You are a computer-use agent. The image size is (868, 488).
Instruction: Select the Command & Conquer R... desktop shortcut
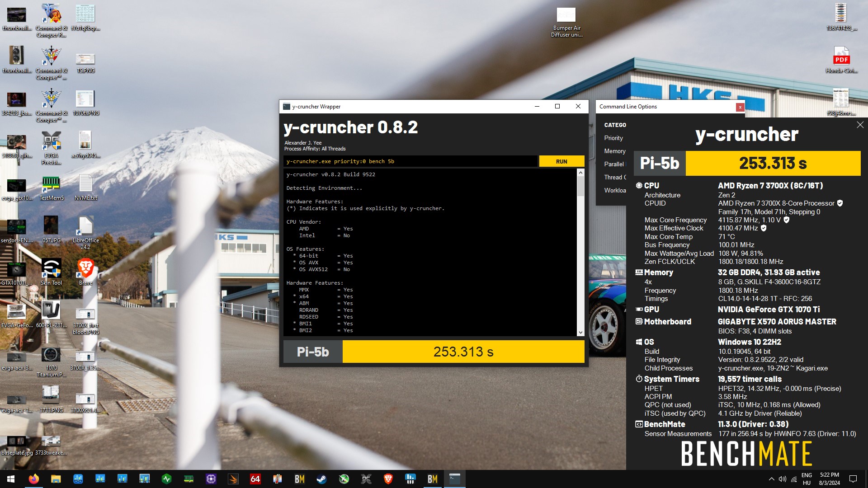coord(51,21)
